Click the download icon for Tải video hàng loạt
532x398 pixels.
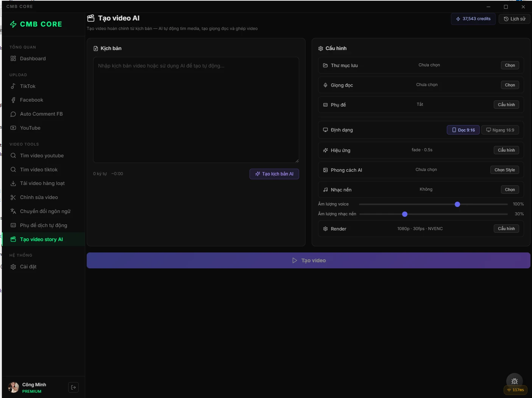pos(13,183)
